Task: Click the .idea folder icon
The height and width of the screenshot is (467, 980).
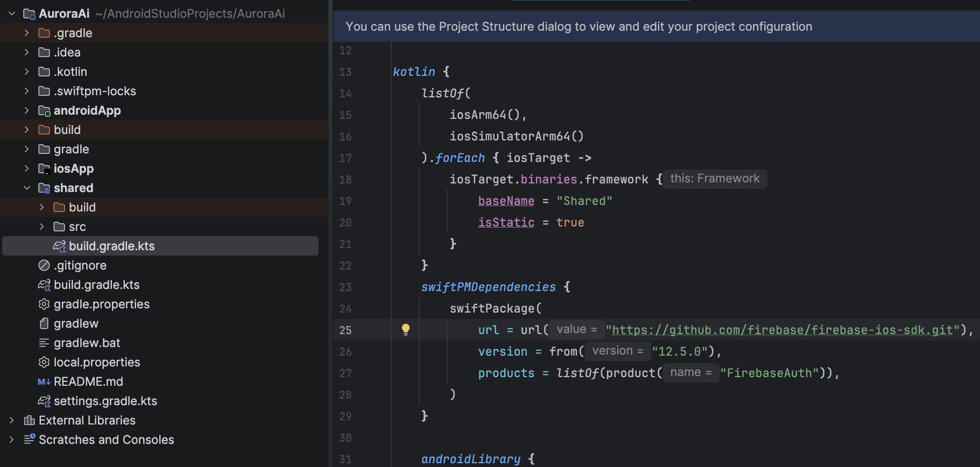Action: (x=44, y=52)
